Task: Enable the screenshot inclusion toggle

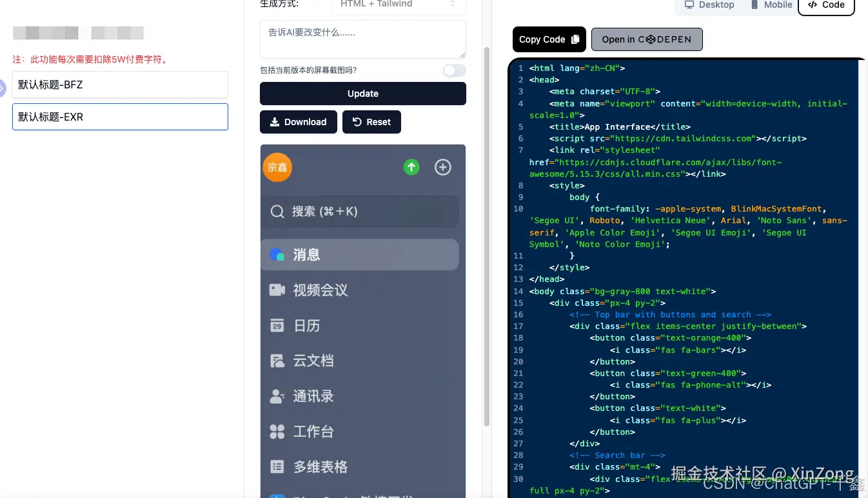Action: point(454,70)
